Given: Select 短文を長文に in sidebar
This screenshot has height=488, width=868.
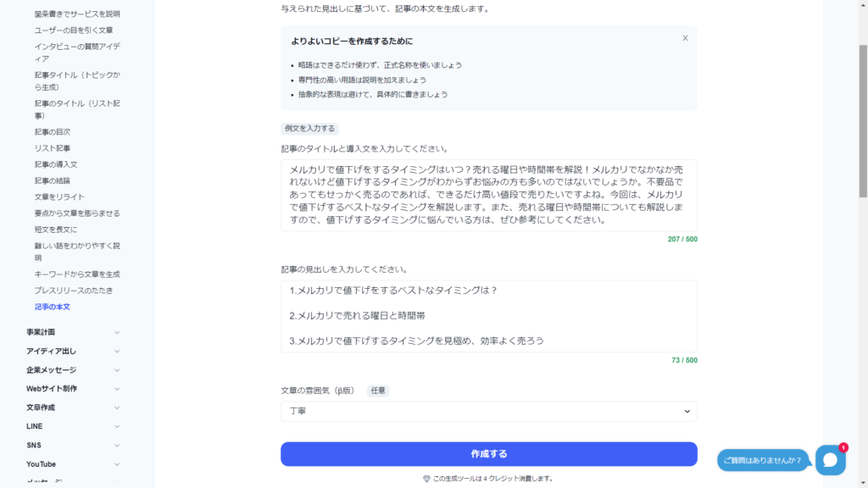Looking at the screenshot, I should pyautogui.click(x=56, y=229).
